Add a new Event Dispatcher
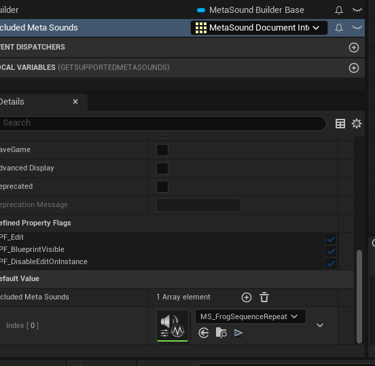The height and width of the screenshot is (366, 375). [x=354, y=47]
